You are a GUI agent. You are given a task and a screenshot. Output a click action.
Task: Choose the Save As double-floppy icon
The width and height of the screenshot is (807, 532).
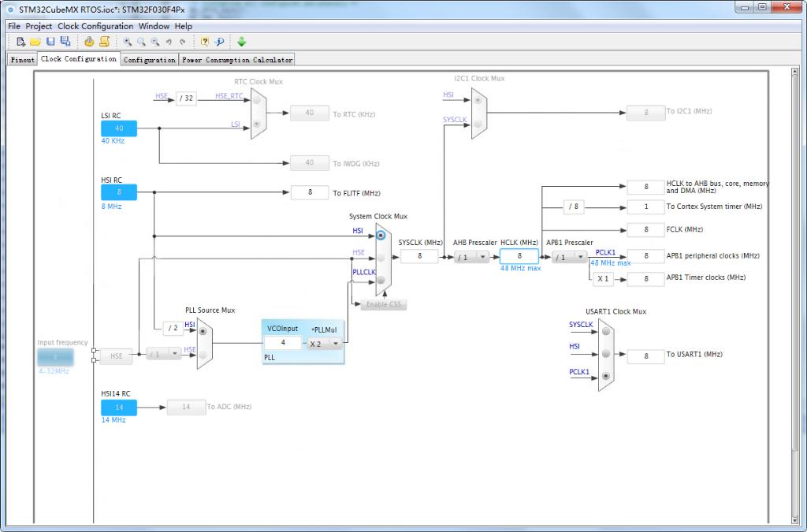click(65, 42)
